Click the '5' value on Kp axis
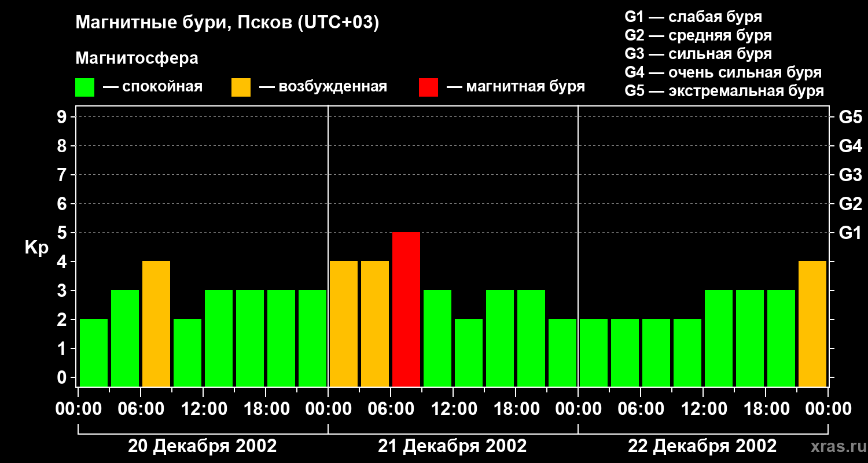The width and height of the screenshot is (868, 463). tap(63, 233)
